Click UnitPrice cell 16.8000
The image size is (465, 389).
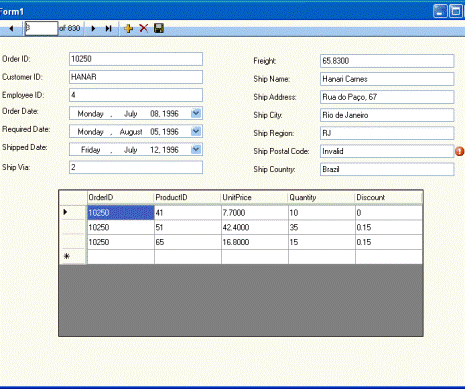click(x=255, y=242)
